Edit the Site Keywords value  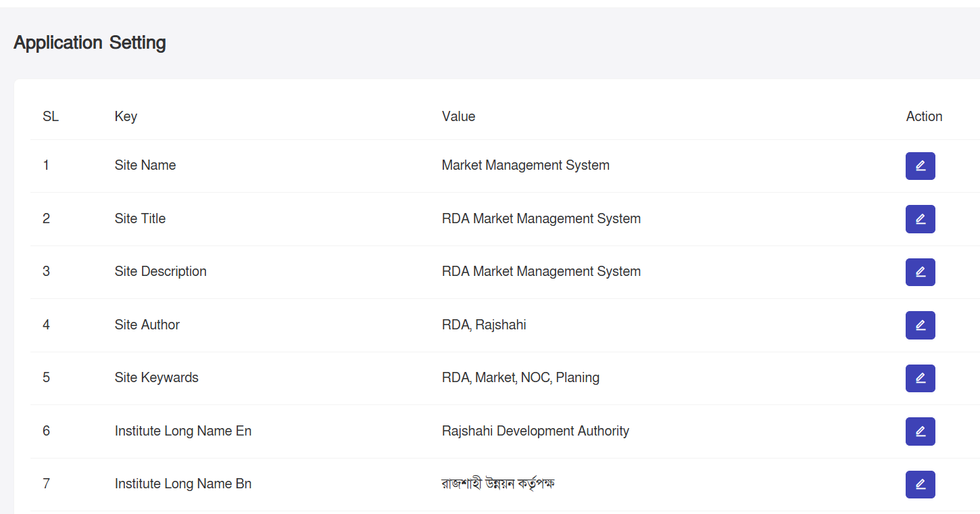point(920,378)
